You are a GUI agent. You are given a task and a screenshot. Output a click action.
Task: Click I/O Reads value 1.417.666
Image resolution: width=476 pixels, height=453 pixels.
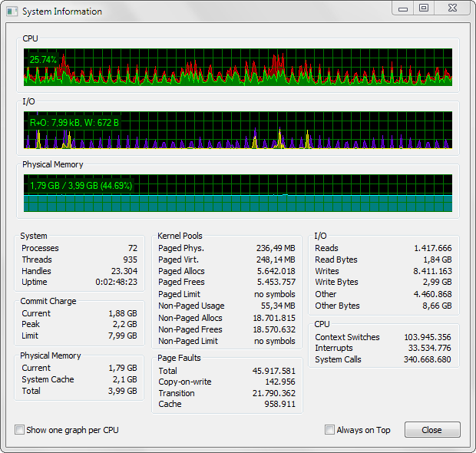pos(433,248)
